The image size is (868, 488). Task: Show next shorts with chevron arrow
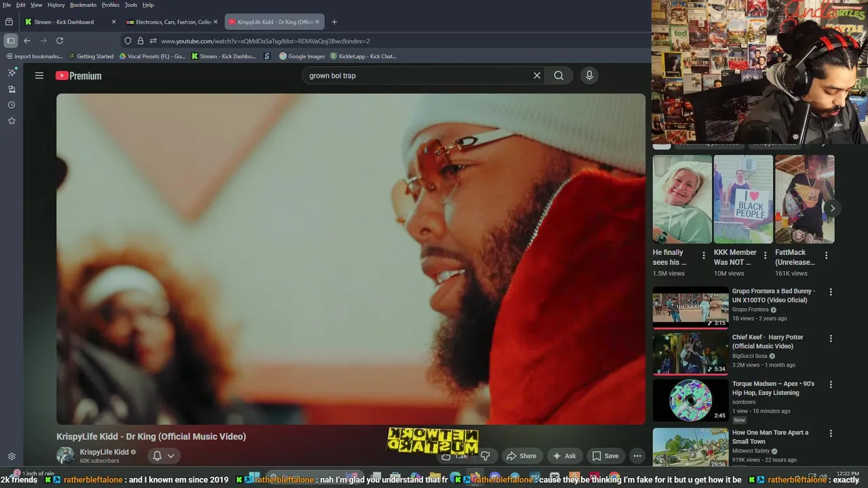click(832, 208)
